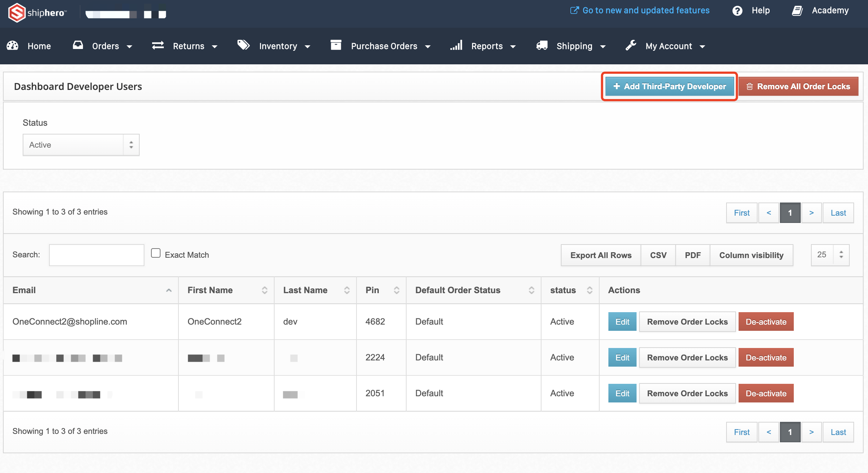The height and width of the screenshot is (473, 868).
Task: Edit the user with pin 2051
Action: pyautogui.click(x=622, y=393)
